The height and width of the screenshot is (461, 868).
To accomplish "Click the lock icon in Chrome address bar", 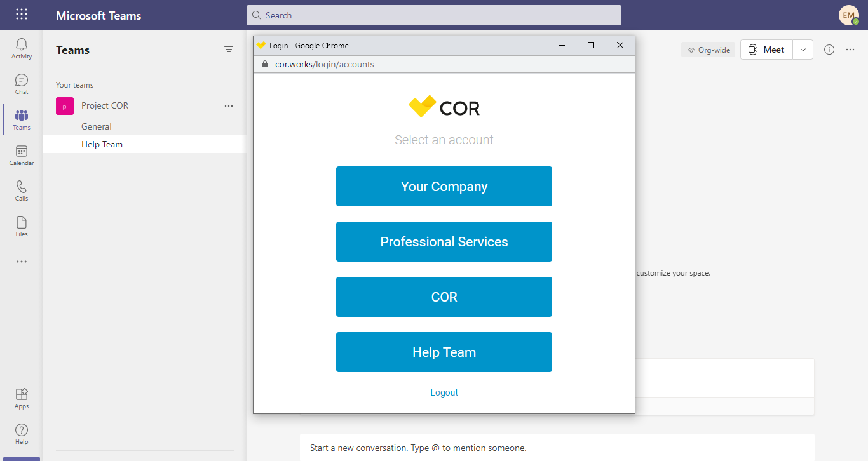I will pyautogui.click(x=266, y=64).
